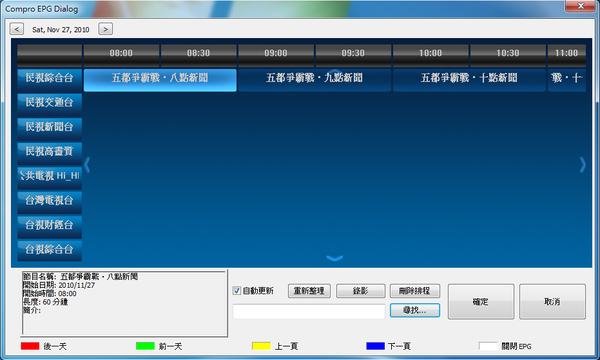This screenshot has height=360, width=600.
Task: Click the 開始日期: 2010/11/27 info line
Action: pyautogui.click(x=59, y=285)
